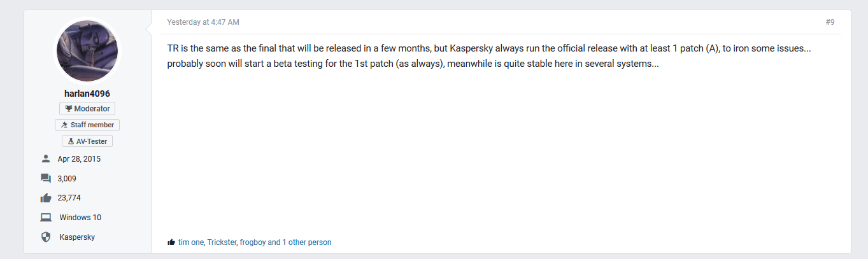Open harlan4096's avatar image
Viewport: 868px width, 259px height.
pyautogui.click(x=87, y=51)
